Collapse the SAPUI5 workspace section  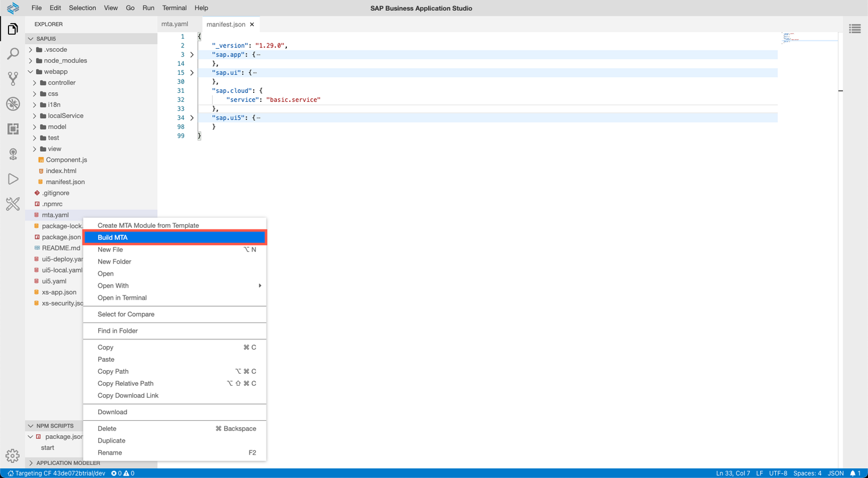tap(31, 39)
